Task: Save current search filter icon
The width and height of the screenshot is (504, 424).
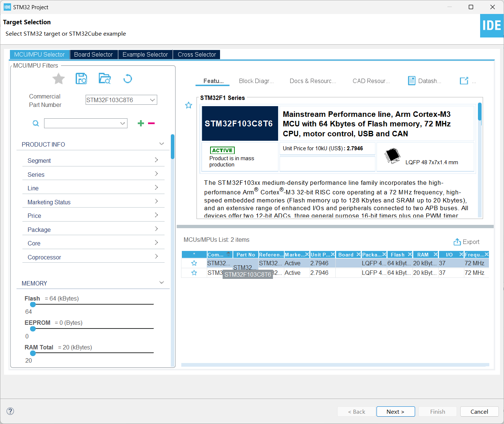Action: point(81,79)
